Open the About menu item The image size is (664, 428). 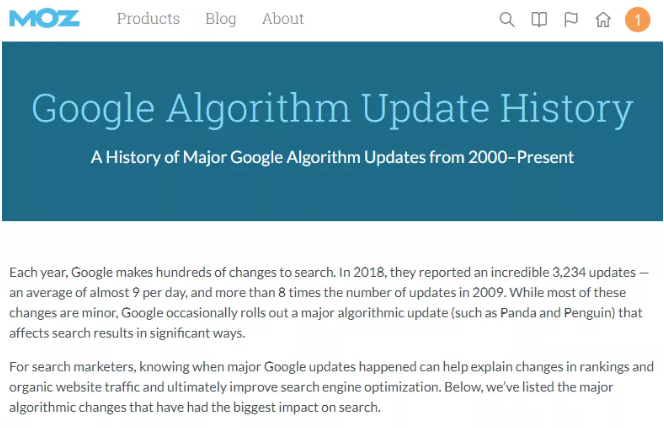point(283,19)
